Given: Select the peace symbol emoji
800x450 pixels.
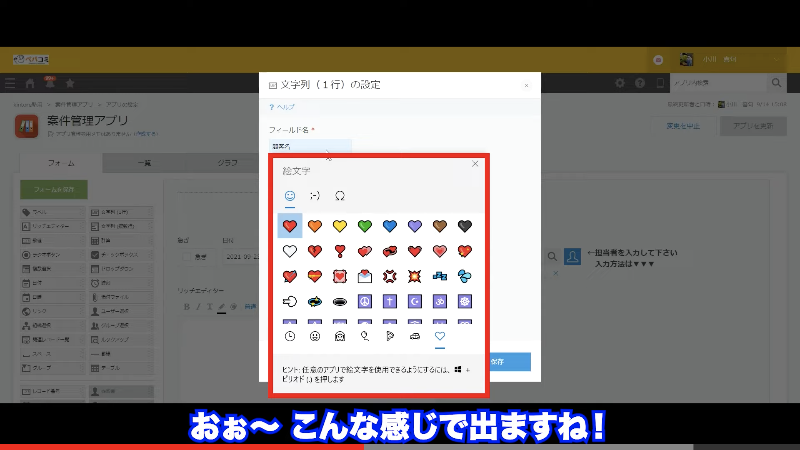Looking at the screenshot, I should click(x=365, y=301).
